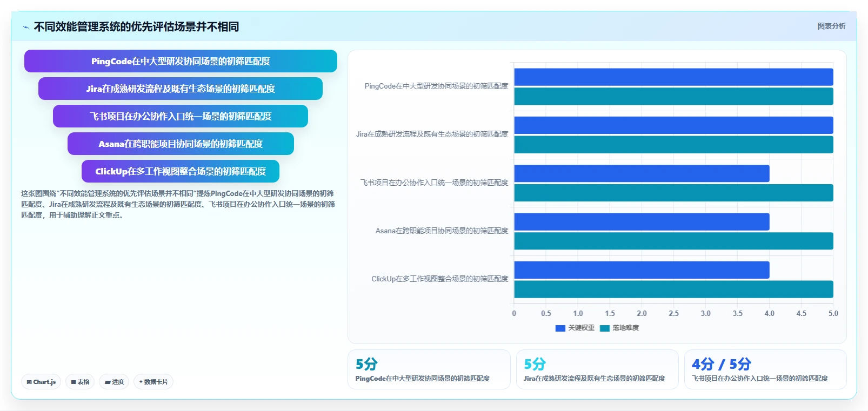
Task: Click PingCode teal 落地难度 chart bar
Action: click(673, 96)
